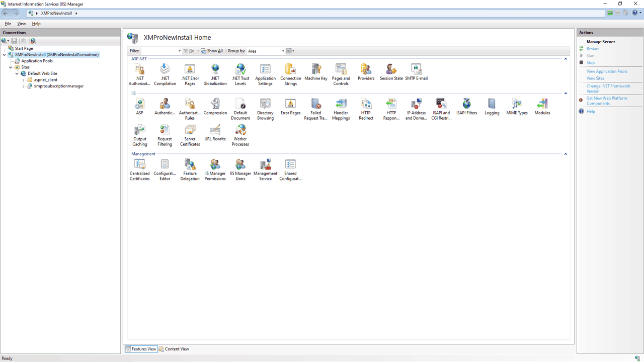Open the Management Service feature
Viewport: 644px width, 362px height.
pos(265,170)
